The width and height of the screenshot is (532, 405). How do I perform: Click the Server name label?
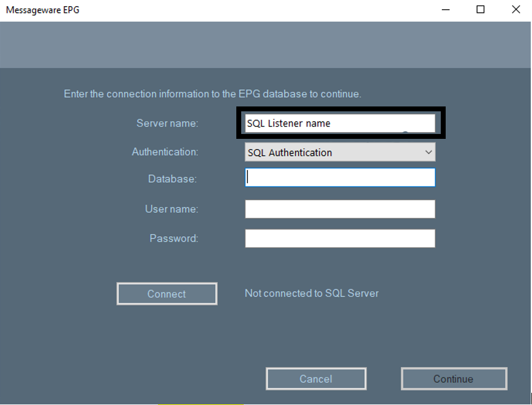(167, 123)
